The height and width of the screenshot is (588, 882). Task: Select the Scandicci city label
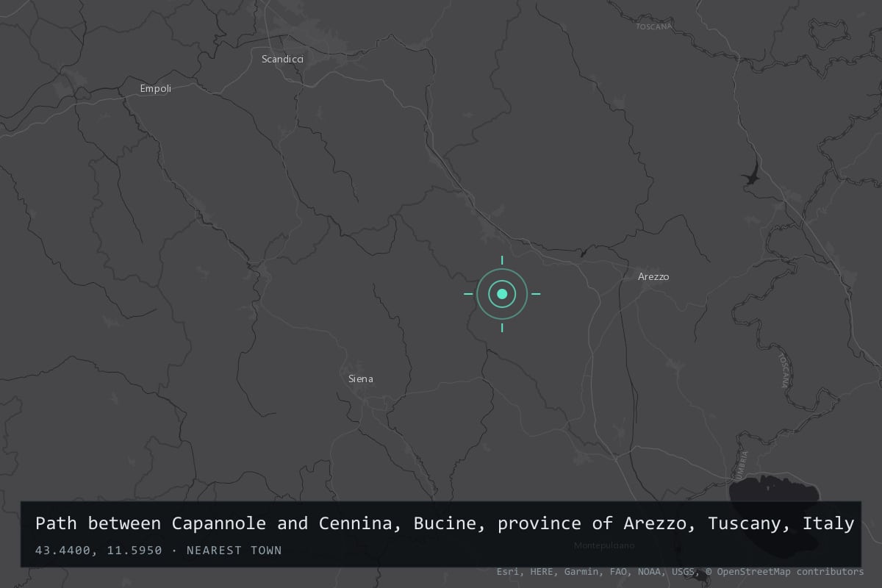tap(282, 59)
